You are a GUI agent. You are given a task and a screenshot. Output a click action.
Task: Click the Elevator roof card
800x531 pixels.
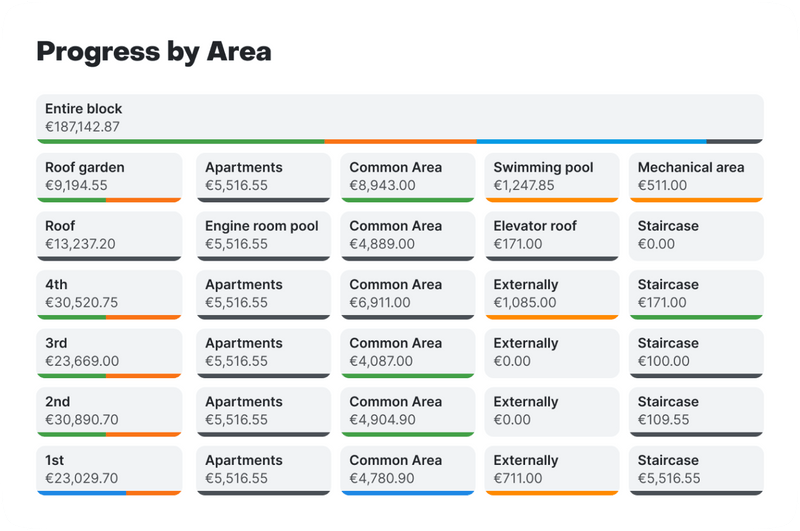point(551,235)
